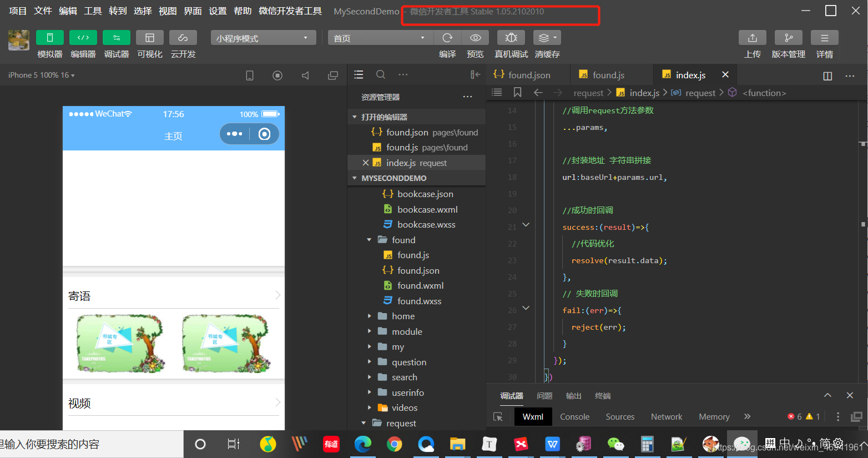Image resolution: width=868 pixels, height=458 pixels.
Task: Click the compile refresh icon
Action: point(447,38)
